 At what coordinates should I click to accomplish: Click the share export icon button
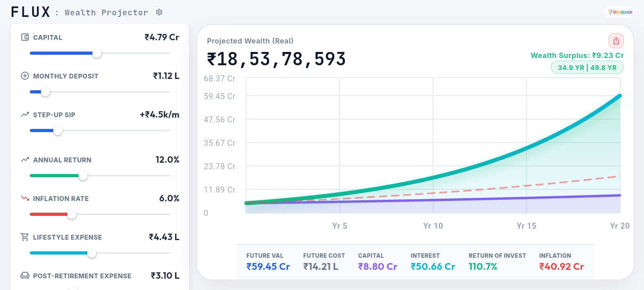pos(616,41)
